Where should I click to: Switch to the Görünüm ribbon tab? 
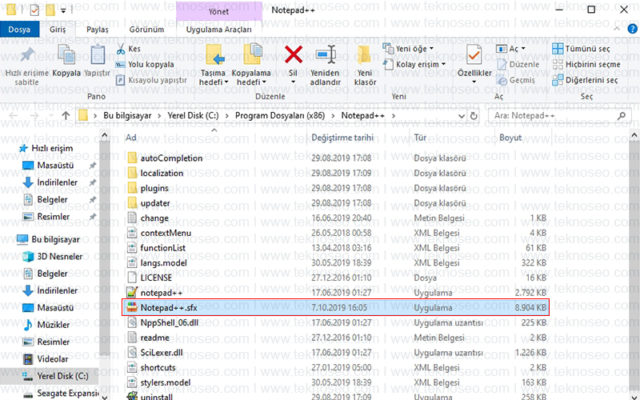(x=147, y=30)
